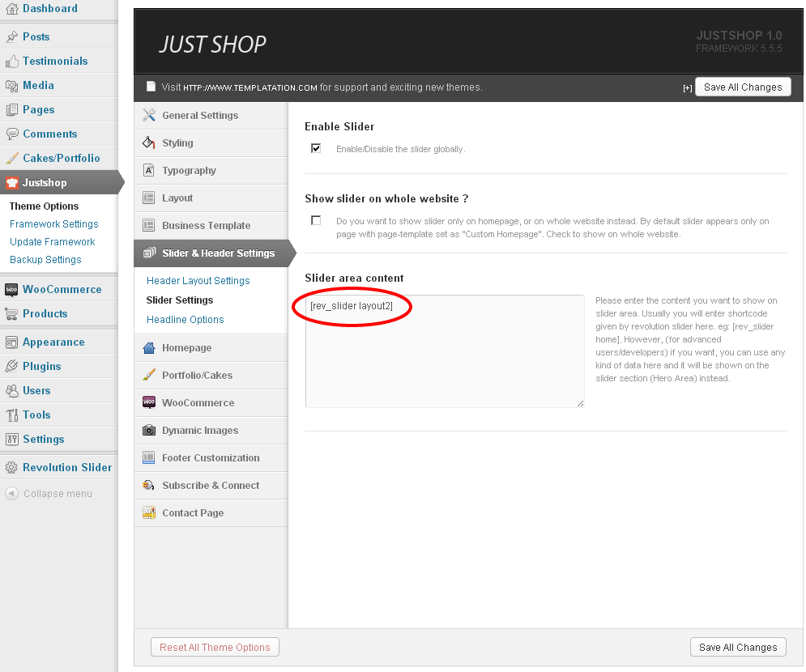Click the Typography letter icon
Screen dimensions: 806x672
[x=148, y=170]
